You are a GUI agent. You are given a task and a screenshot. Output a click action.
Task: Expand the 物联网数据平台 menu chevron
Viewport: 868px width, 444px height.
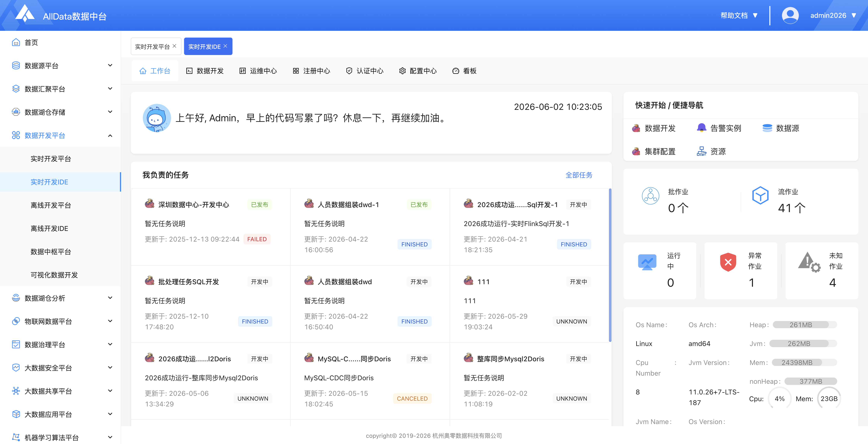coord(110,321)
